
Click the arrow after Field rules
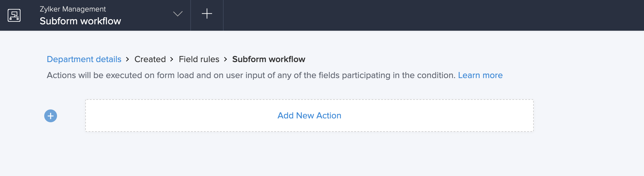click(x=226, y=59)
